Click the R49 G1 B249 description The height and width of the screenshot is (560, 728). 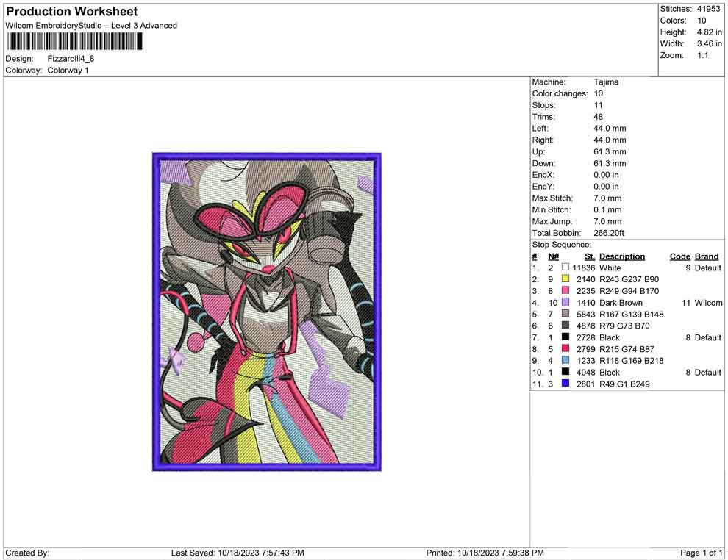624,384
